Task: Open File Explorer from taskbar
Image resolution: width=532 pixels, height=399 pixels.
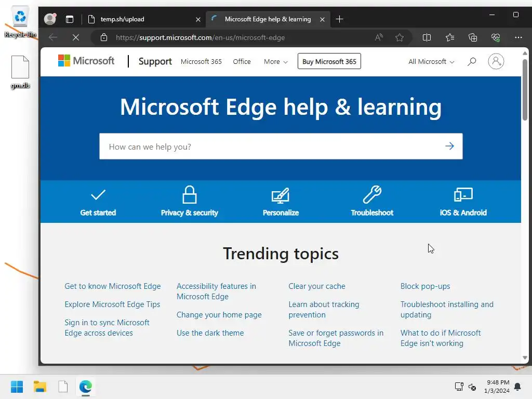Action: [x=39, y=387]
